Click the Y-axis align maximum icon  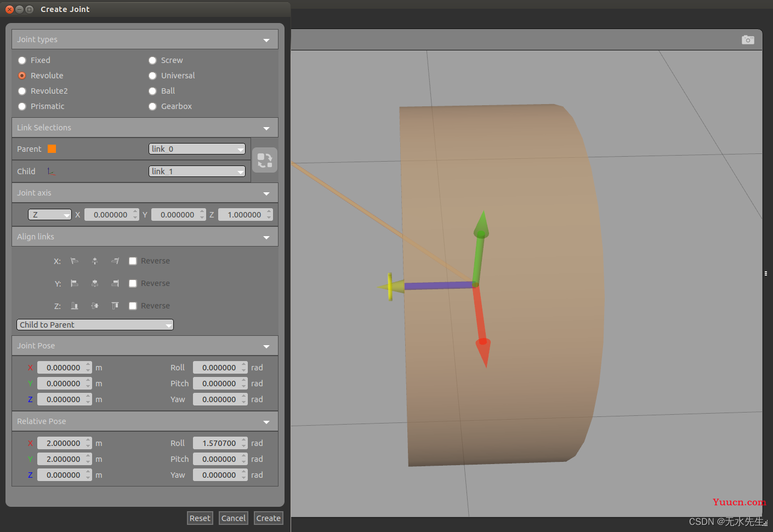click(x=115, y=283)
